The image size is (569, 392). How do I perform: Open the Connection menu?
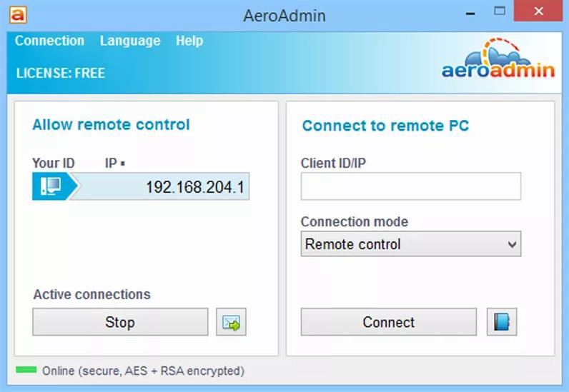click(x=49, y=41)
